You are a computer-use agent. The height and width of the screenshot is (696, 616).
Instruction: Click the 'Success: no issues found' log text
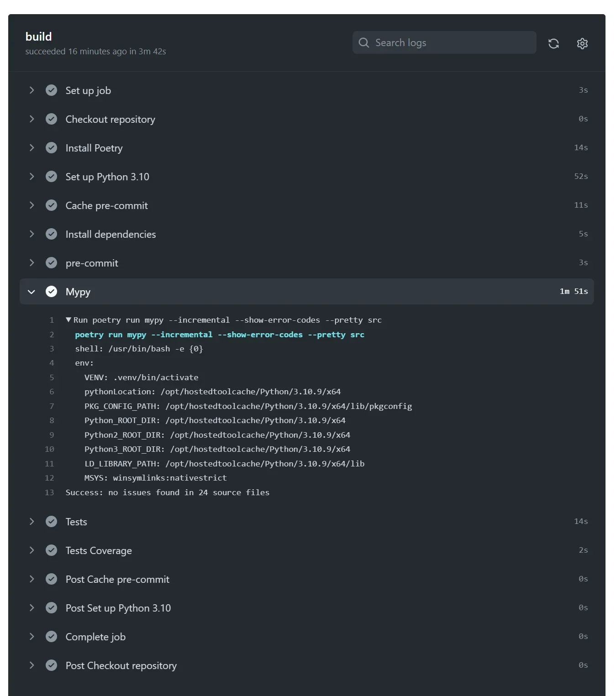(x=168, y=492)
